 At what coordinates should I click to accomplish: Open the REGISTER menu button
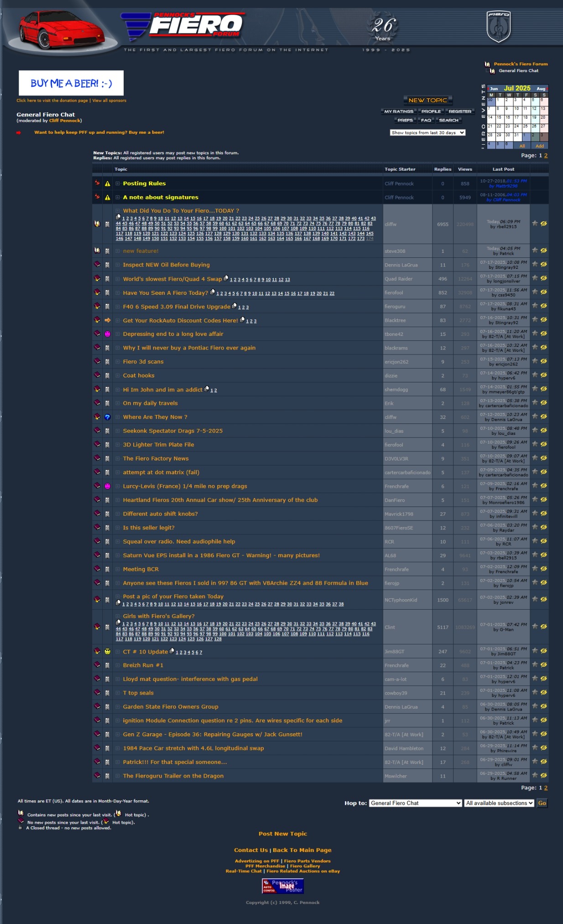[460, 111]
